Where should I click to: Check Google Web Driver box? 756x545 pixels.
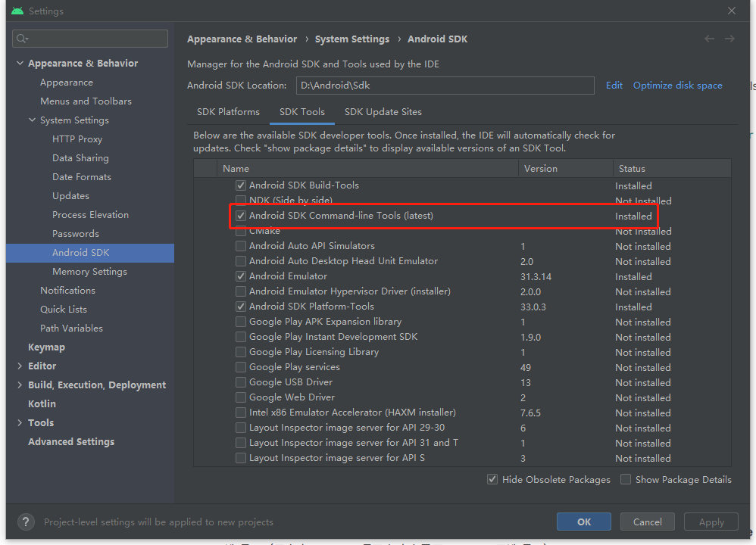coord(241,397)
